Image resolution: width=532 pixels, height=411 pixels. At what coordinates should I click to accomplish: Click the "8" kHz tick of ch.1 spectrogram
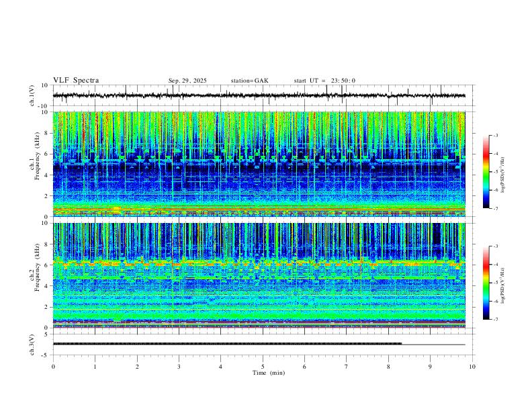46,133
